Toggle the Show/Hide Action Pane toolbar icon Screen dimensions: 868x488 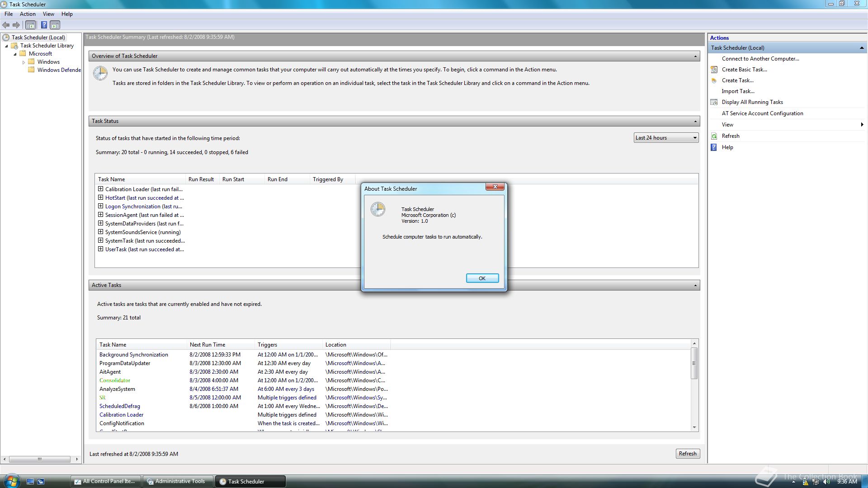click(x=55, y=25)
